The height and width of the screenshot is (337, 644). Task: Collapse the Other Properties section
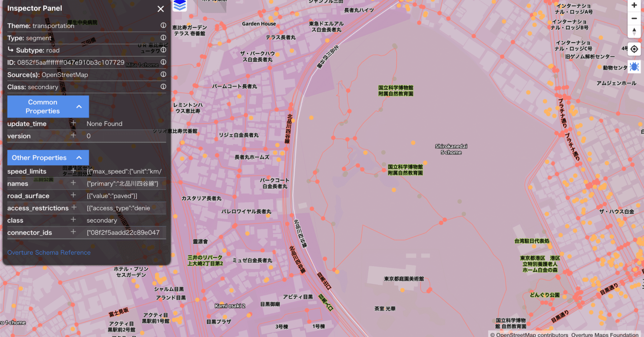tap(79, 157)
